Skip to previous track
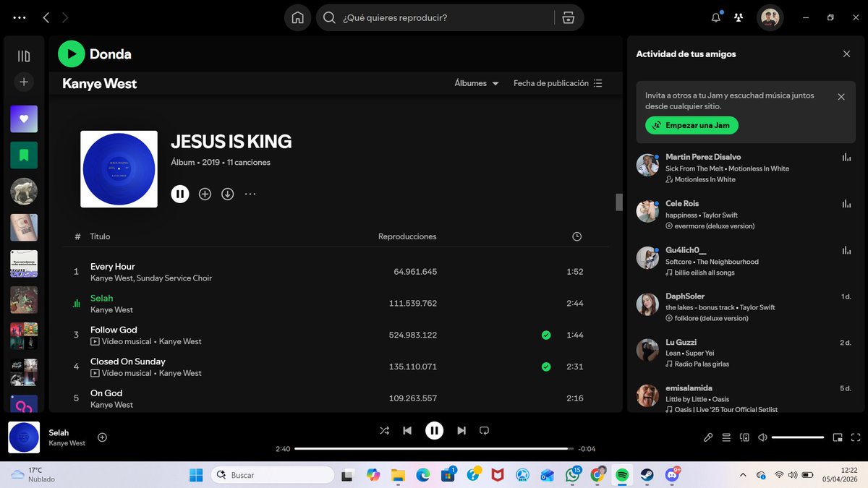Image resolution: width=868 pixels, height=488 pixels. tap(407, 431)
